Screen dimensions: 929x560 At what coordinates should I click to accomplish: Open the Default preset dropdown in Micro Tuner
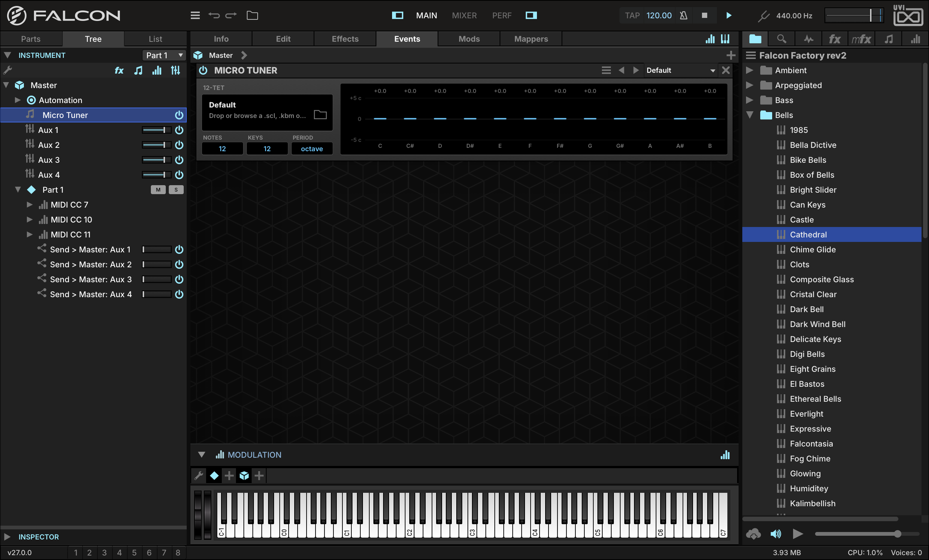point(681,71)
